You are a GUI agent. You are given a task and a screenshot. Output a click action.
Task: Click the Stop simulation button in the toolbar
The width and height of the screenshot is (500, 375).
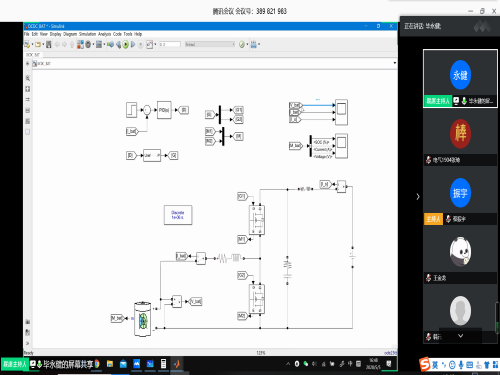[x=141, y=44]
